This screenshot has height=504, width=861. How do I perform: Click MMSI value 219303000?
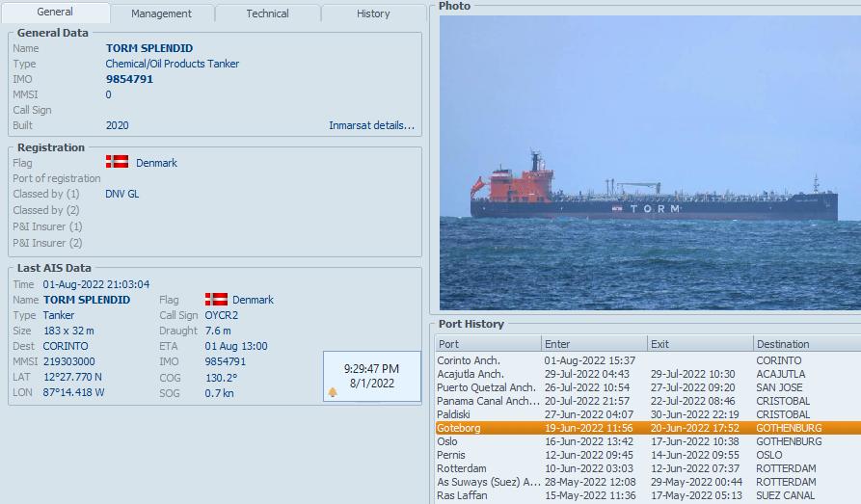pos(69,361)
